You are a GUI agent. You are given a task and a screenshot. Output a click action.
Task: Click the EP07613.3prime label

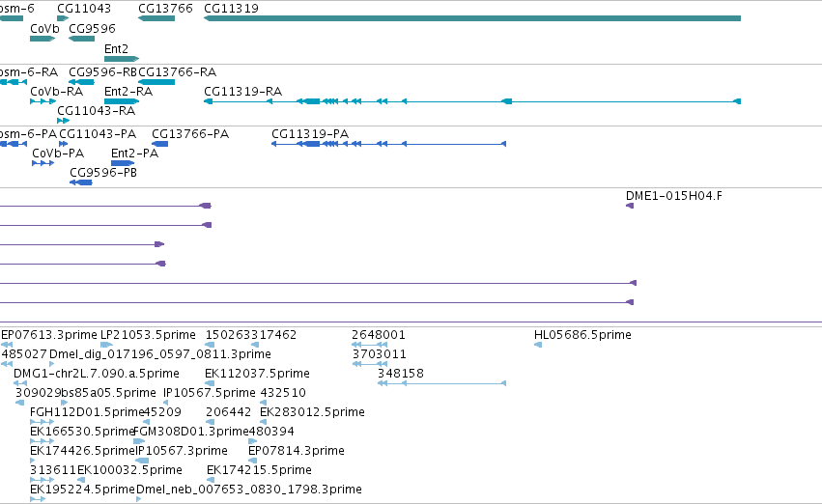pyautogui.click(x=49, y=335)
